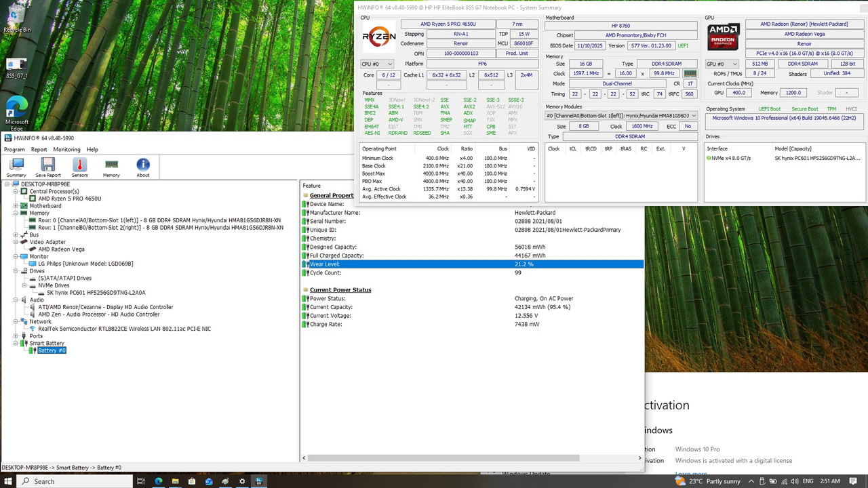Open the Sensors thermometer icon
The height and width of the screenshot is (488, 868).
coord(79,167)
